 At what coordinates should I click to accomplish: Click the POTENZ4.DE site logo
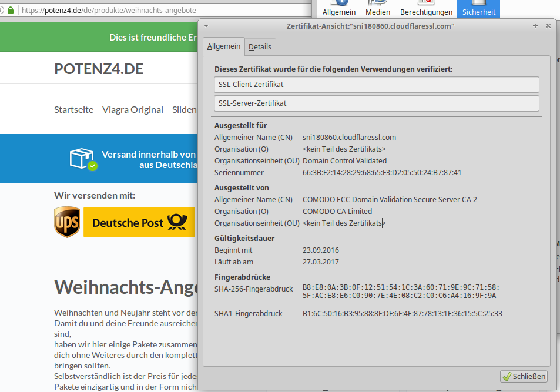coord(99,69)
